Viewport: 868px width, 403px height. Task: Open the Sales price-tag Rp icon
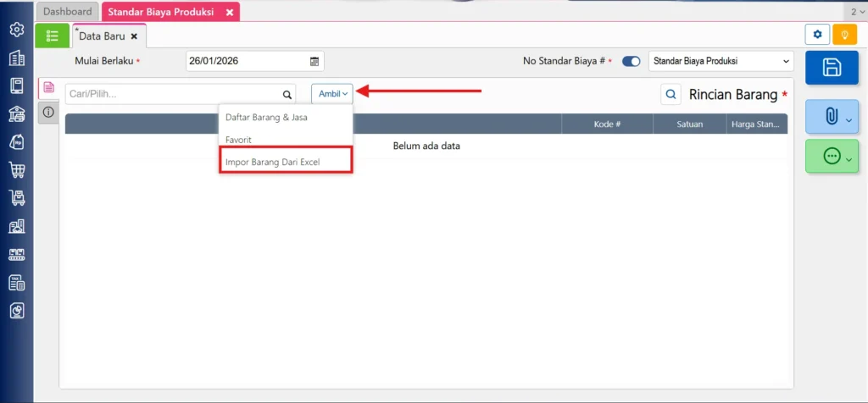click(x=17, y=142)
